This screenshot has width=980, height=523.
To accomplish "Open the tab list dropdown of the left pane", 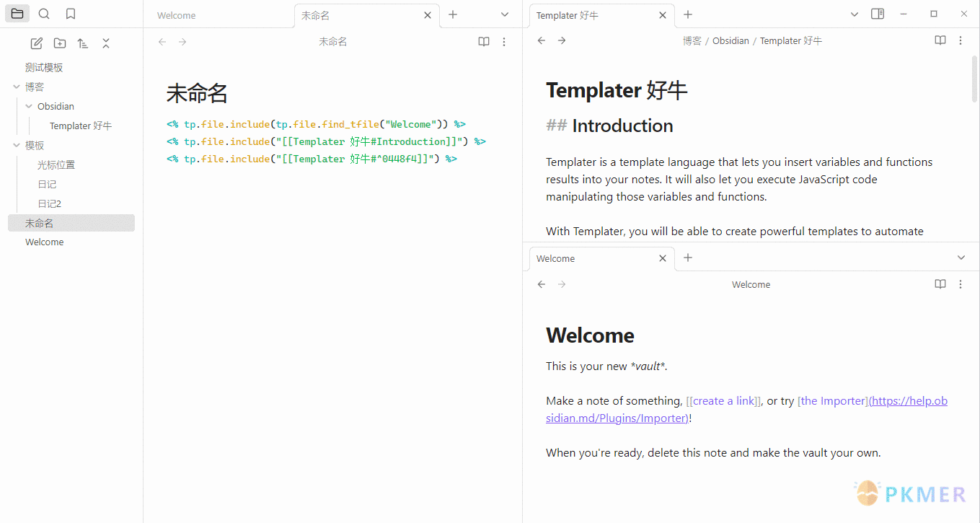I will point(505,14).
